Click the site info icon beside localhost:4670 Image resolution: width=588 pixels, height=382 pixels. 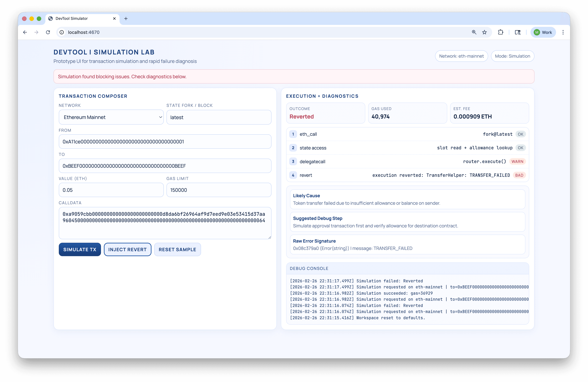tap(62, 32)
